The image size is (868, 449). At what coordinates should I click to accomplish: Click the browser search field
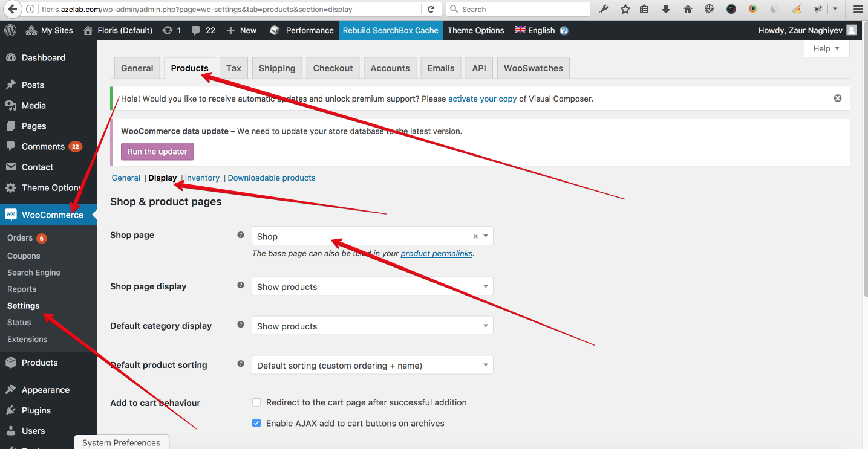[518, 9]
